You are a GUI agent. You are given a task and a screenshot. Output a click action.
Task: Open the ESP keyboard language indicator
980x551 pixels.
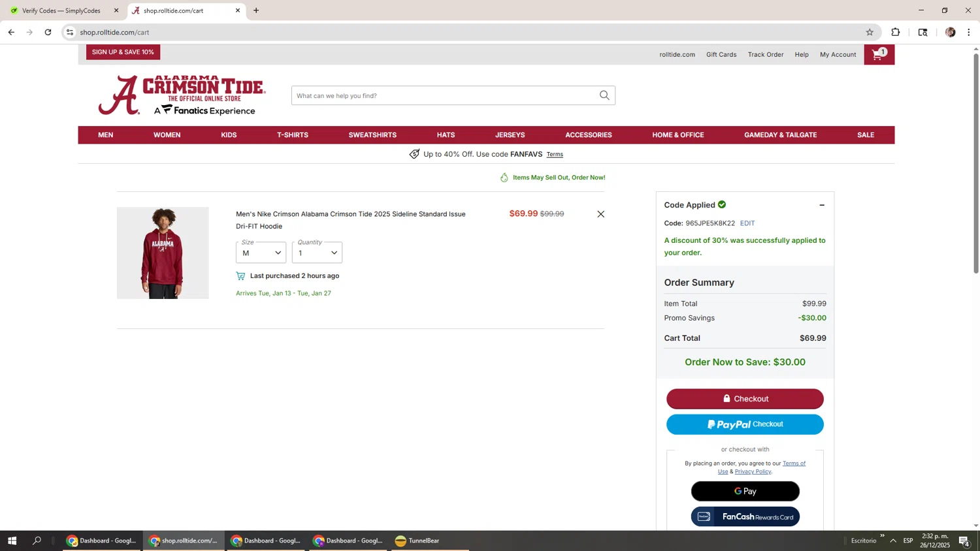908,541
